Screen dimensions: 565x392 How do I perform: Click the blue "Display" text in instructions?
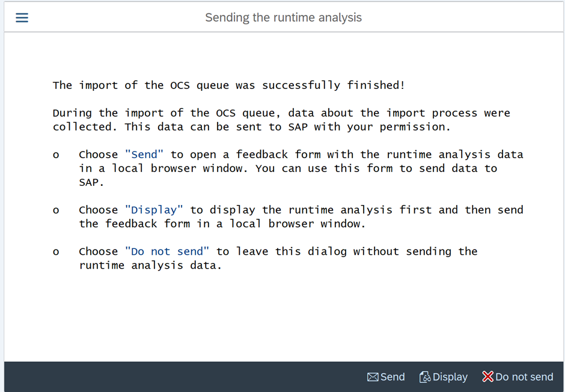tap(154, 210)
